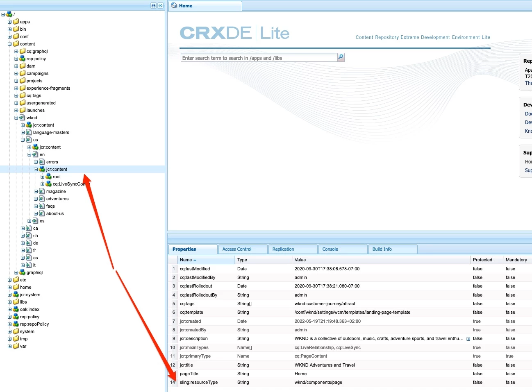Open the Replication tab
The width and height of the screenshot is (532, 392).
click(293, 249)
